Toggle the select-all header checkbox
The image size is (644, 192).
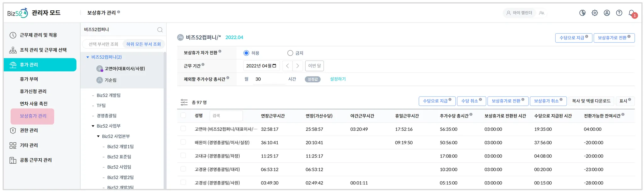tap(183, 115)
